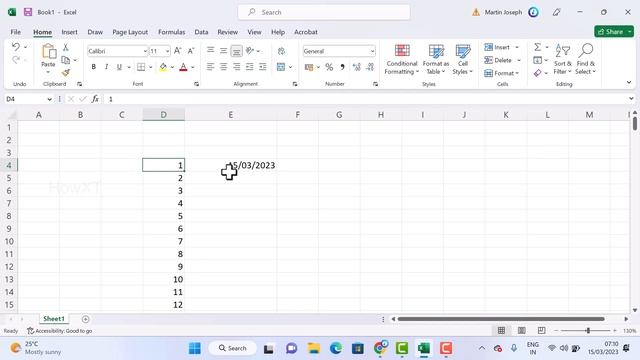
Task: Expand Format as Table menu
Action: (436, 60)
